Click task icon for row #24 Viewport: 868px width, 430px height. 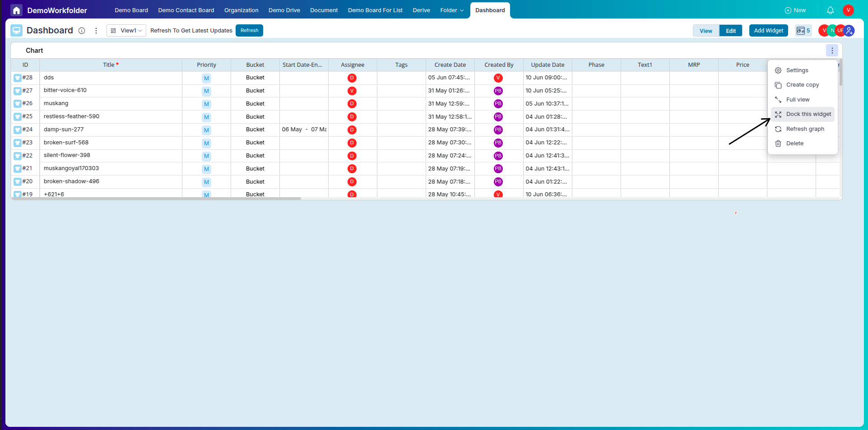(17, 130)
